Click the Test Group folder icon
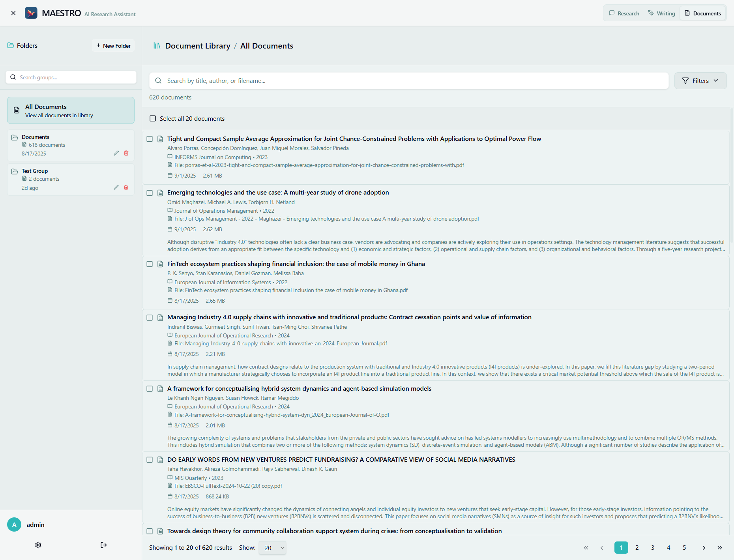 click(x=15, y=171)
